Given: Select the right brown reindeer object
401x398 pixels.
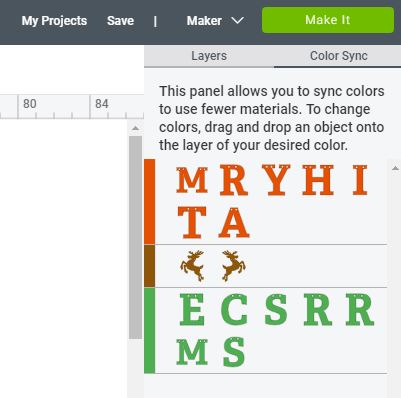Looking at the screenshot, I should [234, 265].
